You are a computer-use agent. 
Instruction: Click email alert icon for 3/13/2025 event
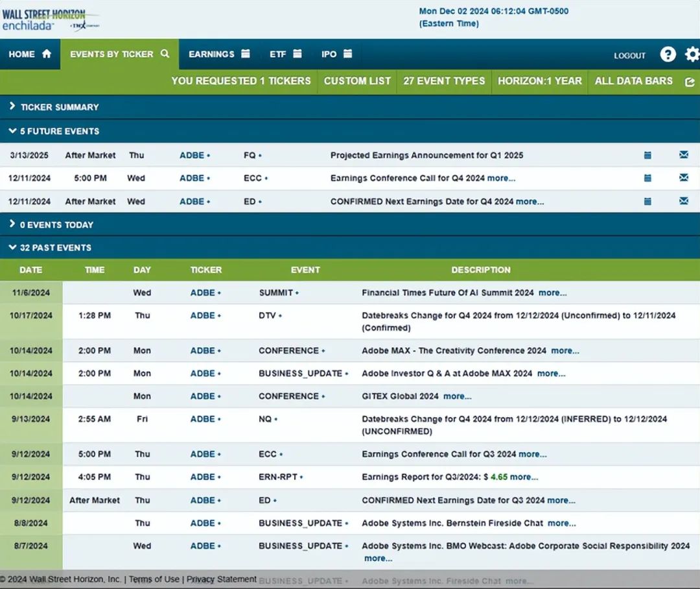click(x=683, y=155)
